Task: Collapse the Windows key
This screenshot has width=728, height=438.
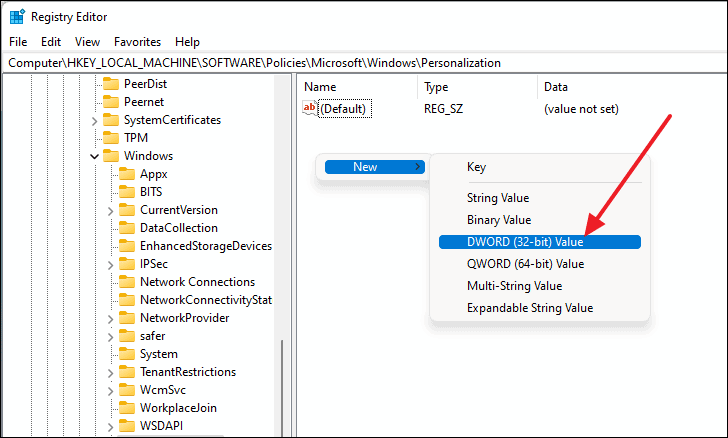Action: [94, 157]
